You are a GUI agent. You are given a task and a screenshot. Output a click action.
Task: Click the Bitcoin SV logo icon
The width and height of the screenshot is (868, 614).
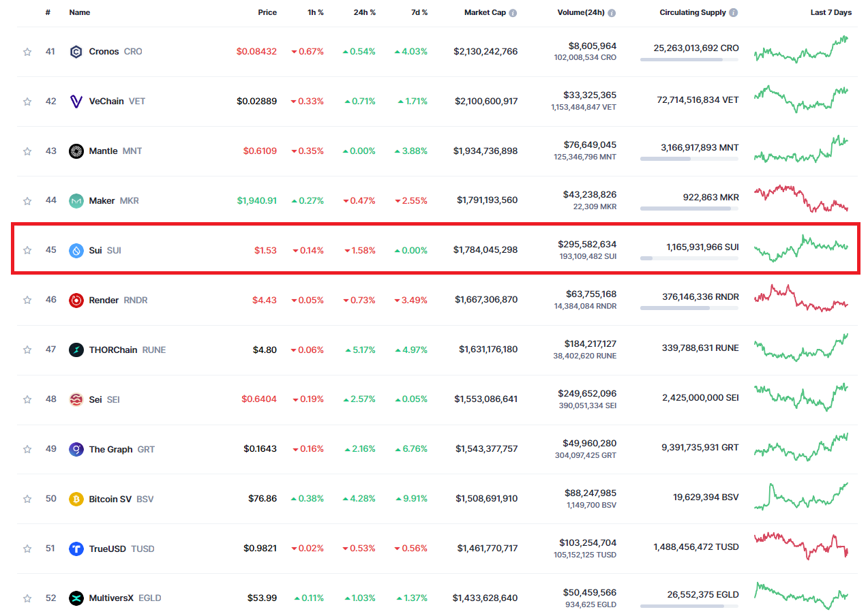pyautogui.click(x=76, y=500)
